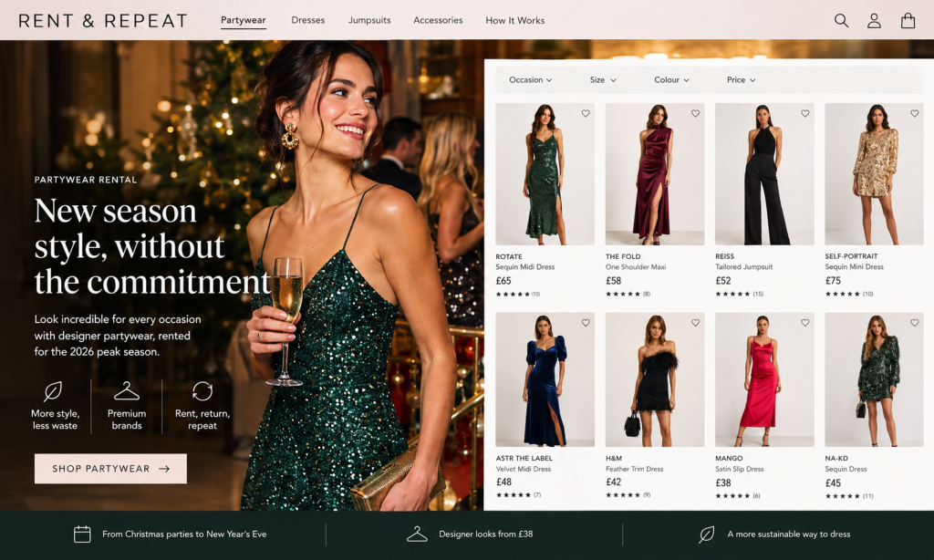This screenshot has width=934, height=560.
Task: Click the leaf icon above More style, less waste
Action: tap(53, 391)
